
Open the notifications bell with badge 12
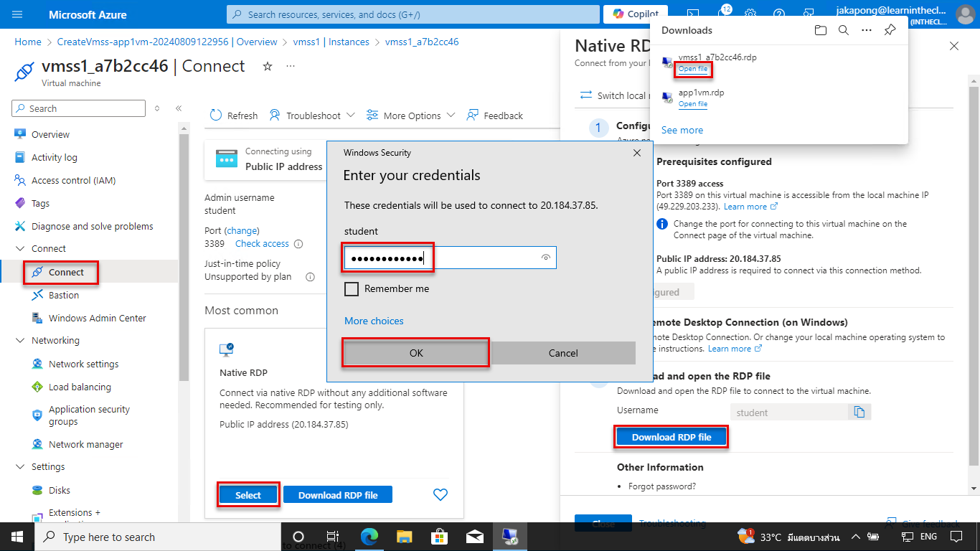click(722, 14)
